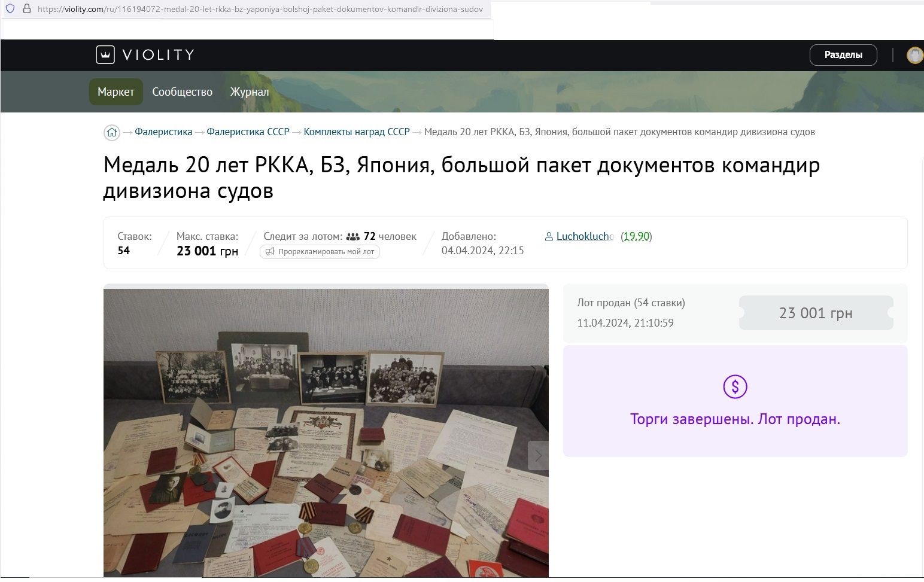Open the seller rating 19.90 link

pos(636,236)
